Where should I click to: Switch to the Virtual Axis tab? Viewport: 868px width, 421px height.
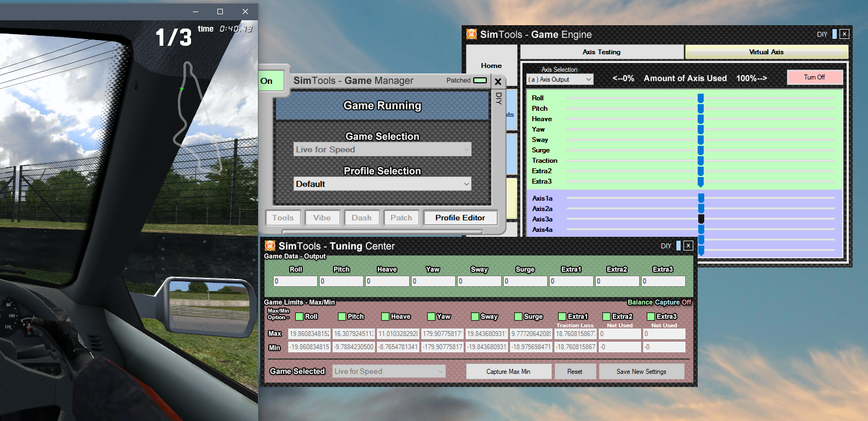point(766,52)
